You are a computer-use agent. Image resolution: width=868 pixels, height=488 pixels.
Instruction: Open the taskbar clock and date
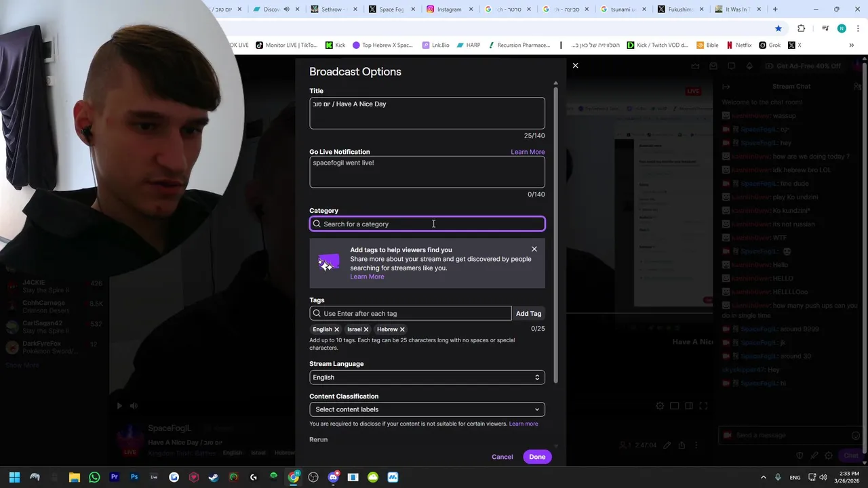coord(849,477)
